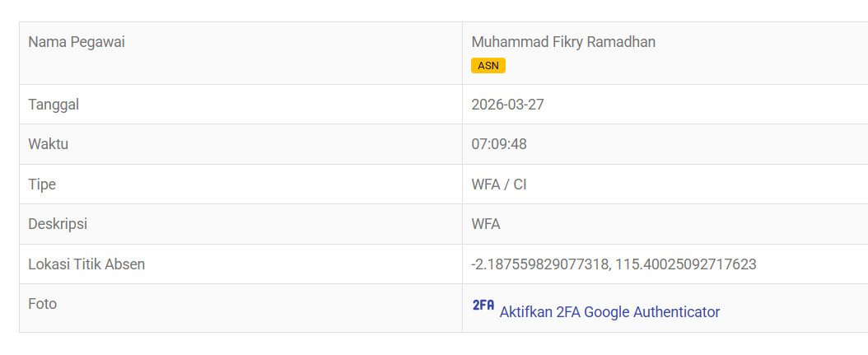Click the word Authenticator in the 2FA link
This screenshot has height=355, width=868.
(675, 312)
